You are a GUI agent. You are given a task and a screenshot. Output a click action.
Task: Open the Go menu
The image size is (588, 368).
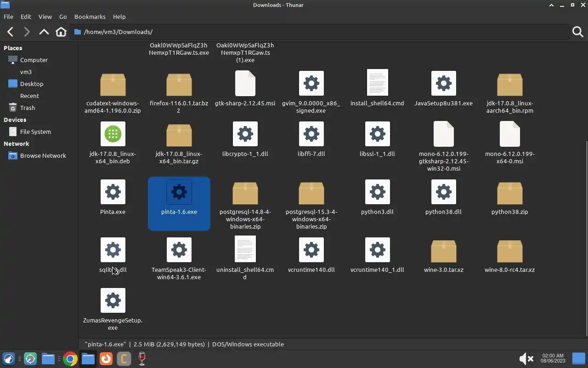63,17
